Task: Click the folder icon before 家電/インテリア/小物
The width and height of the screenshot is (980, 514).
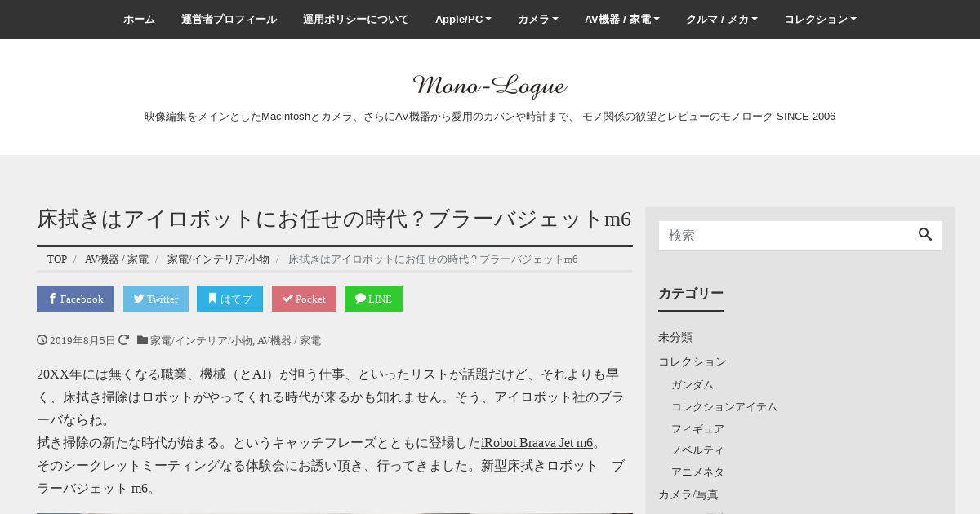Action: (142, 340)
